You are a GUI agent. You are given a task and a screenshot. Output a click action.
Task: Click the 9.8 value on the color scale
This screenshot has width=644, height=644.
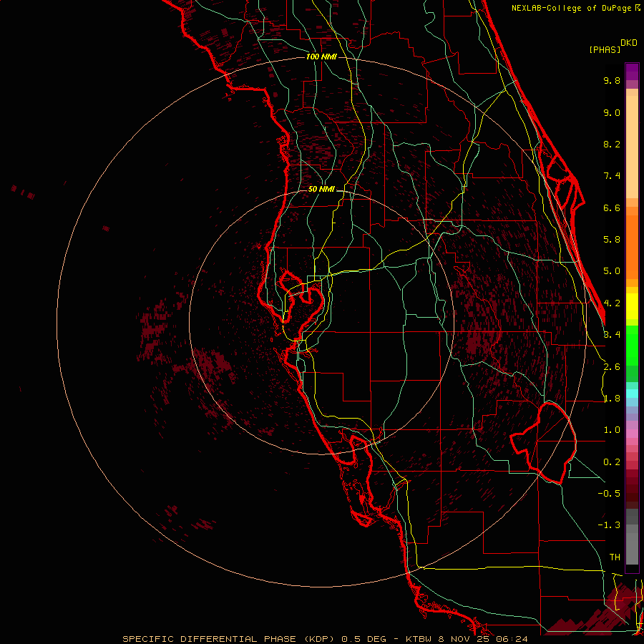612,80
